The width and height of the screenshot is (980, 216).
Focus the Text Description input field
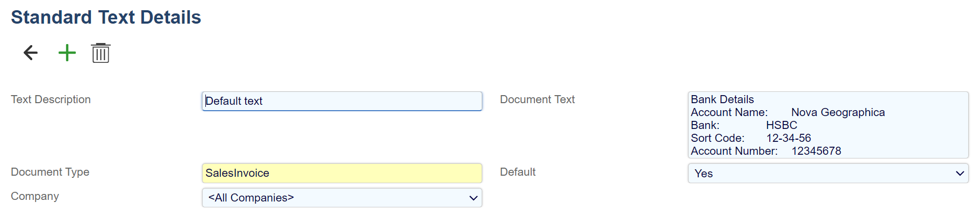(x=342, y=101)
